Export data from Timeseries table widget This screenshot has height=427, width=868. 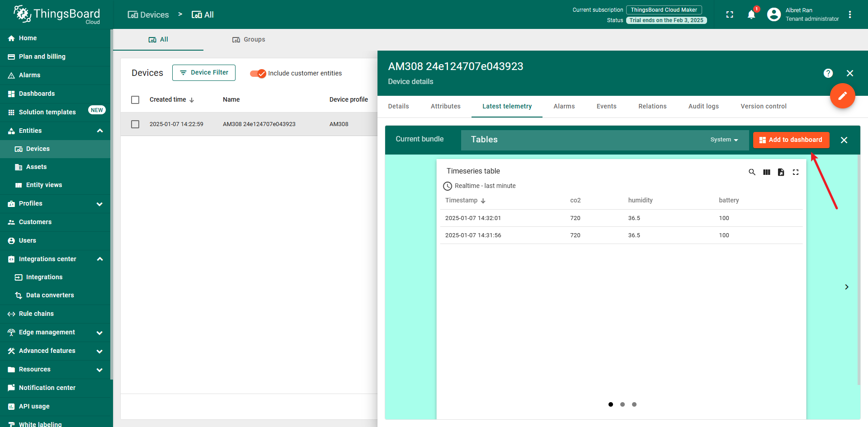coord(781,172)
